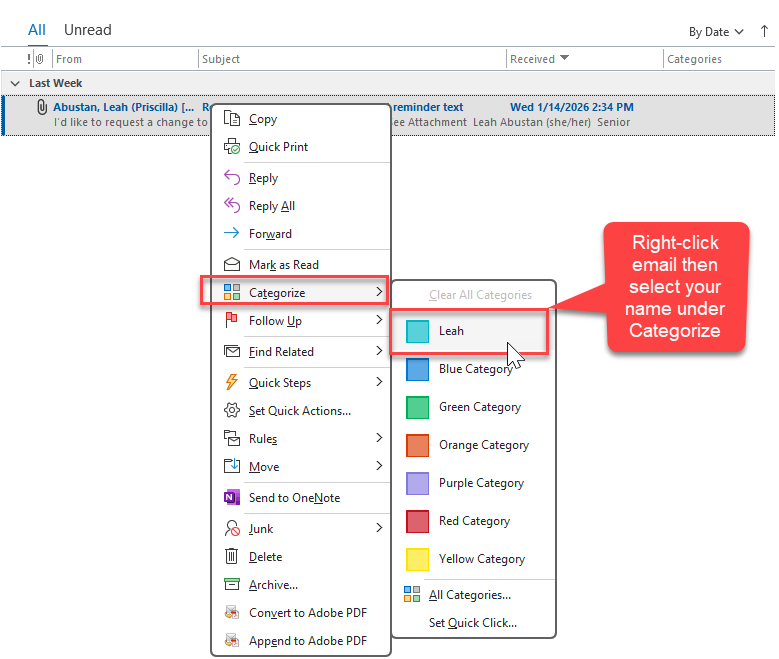Click the Subject column header
Image resolution: width=779 pixels, height=659 pixels.
pyautogui.click(x=352, y=59)
